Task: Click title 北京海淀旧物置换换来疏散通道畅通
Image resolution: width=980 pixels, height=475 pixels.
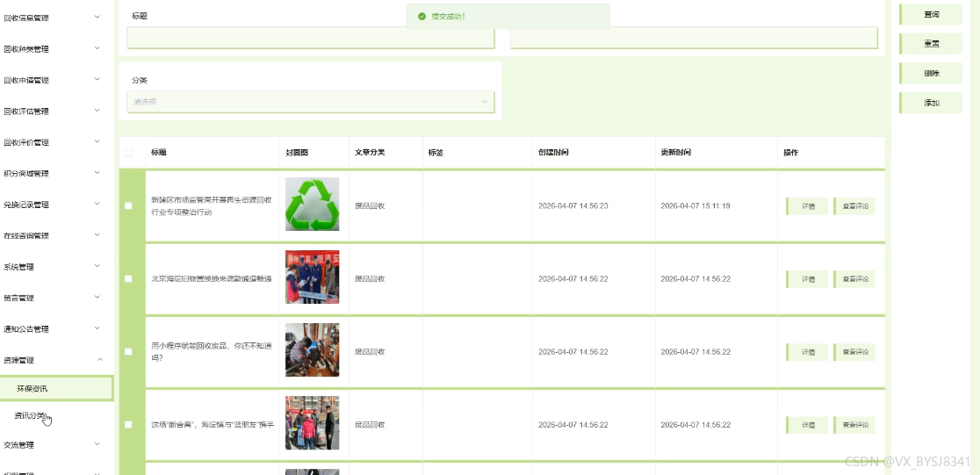Action: point(212,279)
